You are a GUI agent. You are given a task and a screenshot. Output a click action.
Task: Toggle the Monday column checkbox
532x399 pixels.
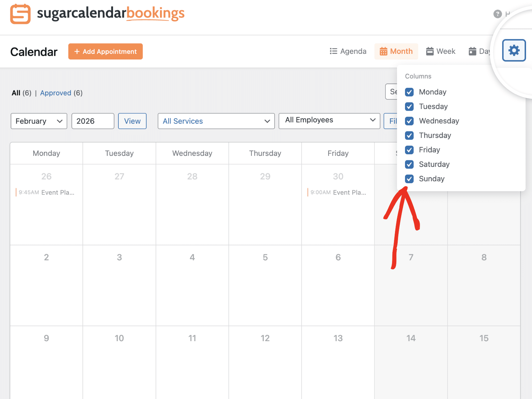(409, 92)
